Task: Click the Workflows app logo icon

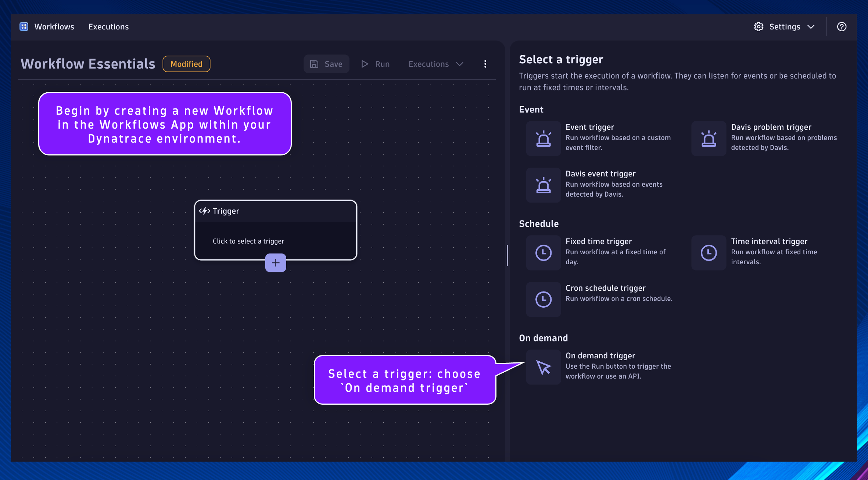Action: pos(24,26)
